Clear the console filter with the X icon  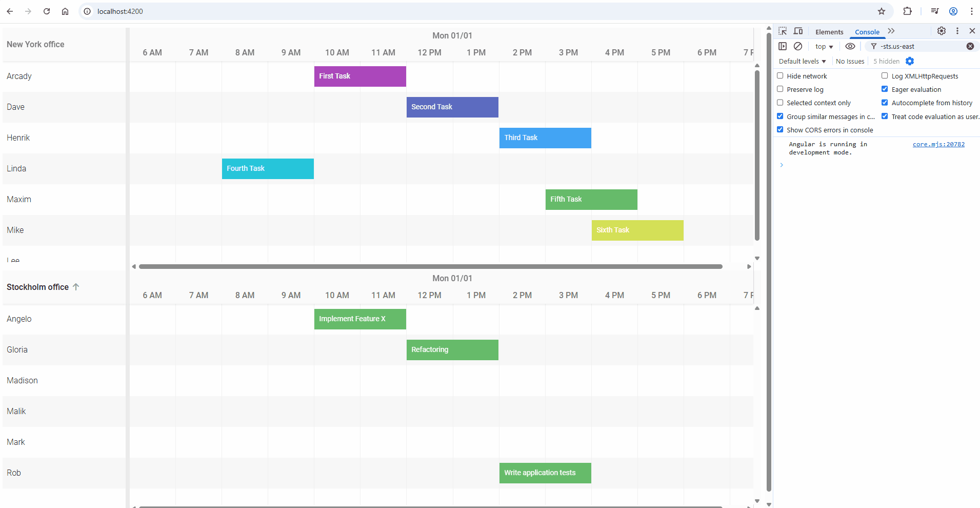pyautogui.click(x=970, y=46)
